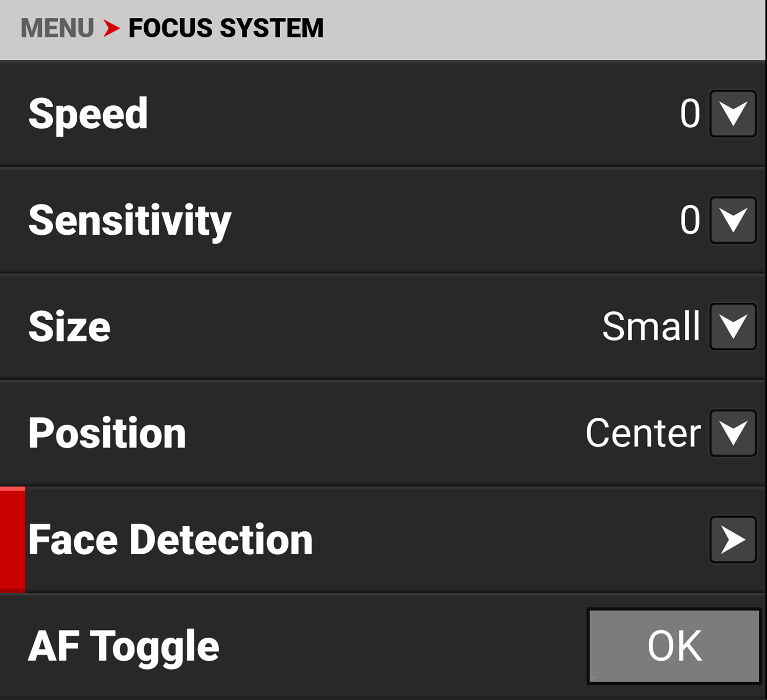Viewport: 767px width, 700px height.
Task: Click the red selection bar beside Face Detection
Action: click(12, 539)
